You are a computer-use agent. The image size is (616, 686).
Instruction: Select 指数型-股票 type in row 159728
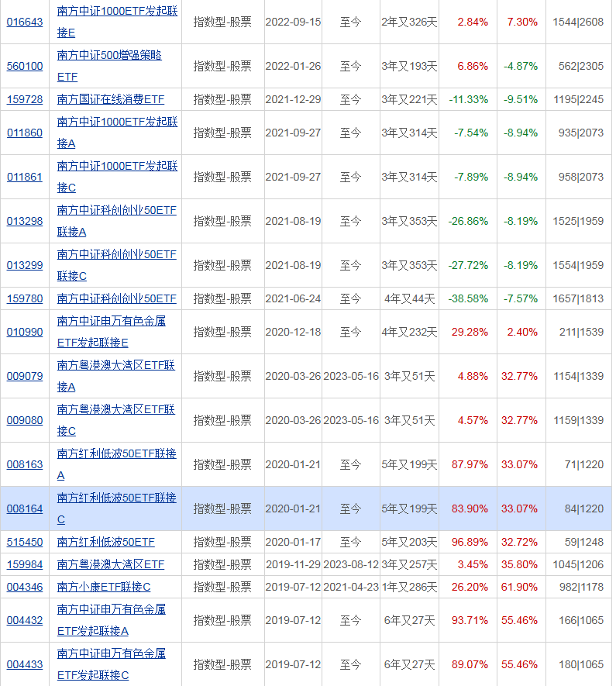pos(222,99)
